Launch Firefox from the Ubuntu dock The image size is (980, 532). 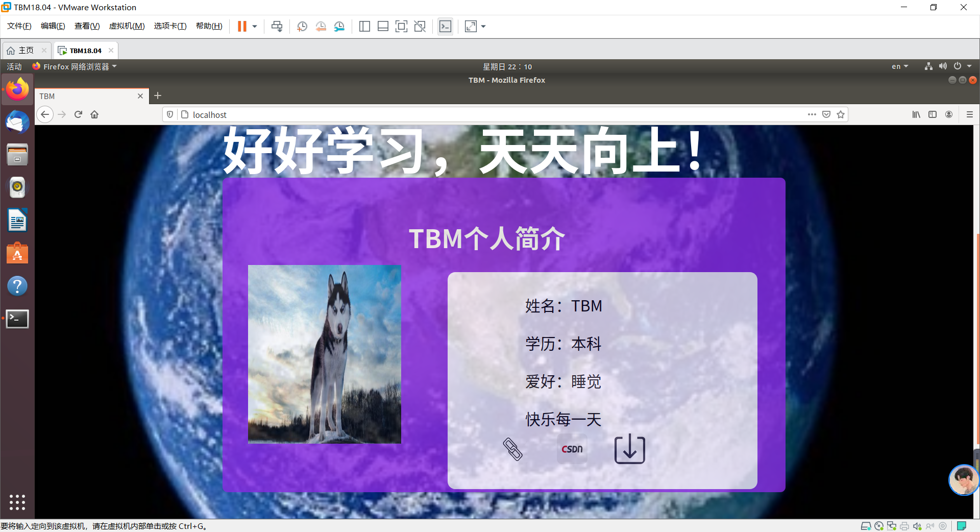(17, 89)
